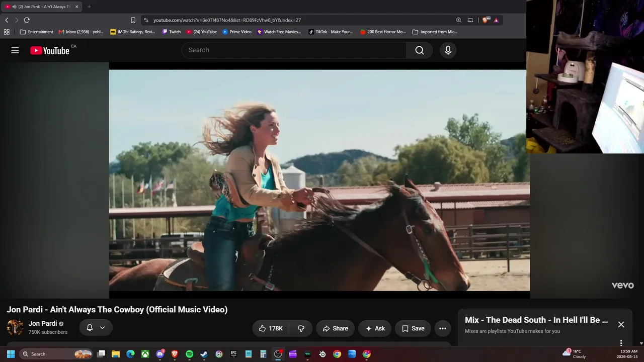Open the Gmail Inbox bookmark

point(81,32)
